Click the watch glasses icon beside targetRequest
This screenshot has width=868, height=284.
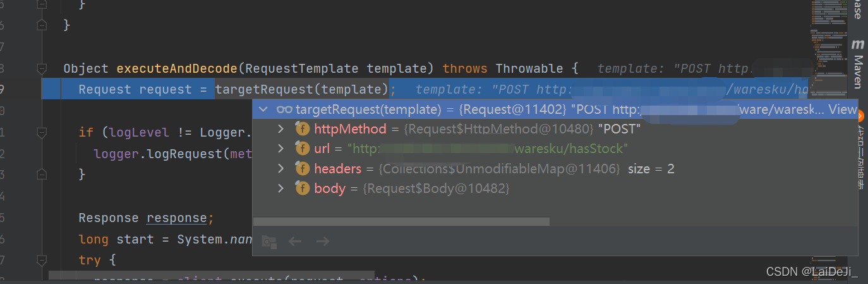284,109
